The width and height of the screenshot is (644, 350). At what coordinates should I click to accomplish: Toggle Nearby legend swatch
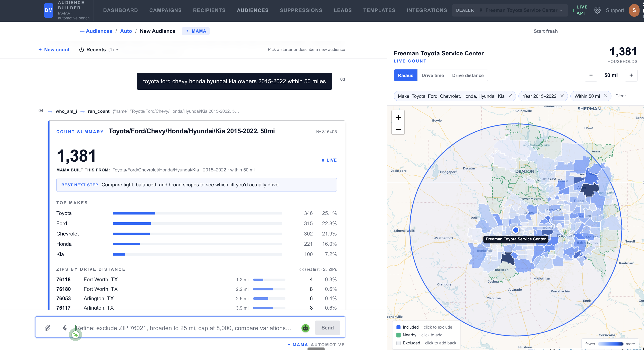click(398, 335)
